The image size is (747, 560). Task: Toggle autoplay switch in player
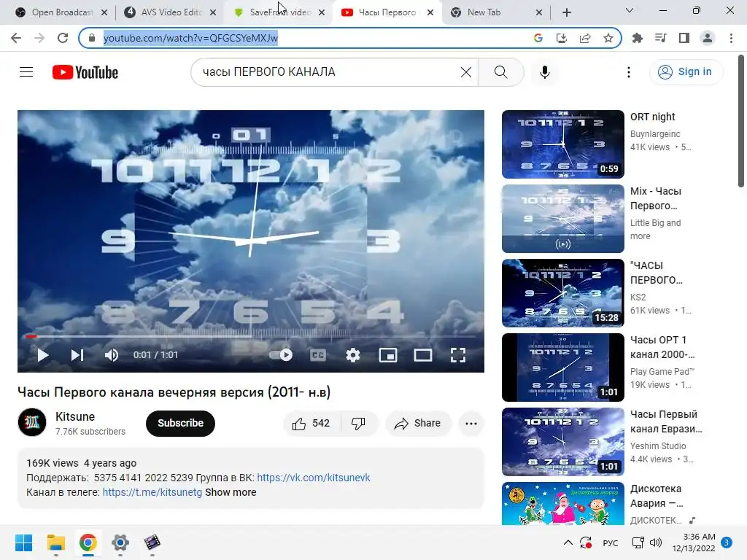tap(281, 355)
